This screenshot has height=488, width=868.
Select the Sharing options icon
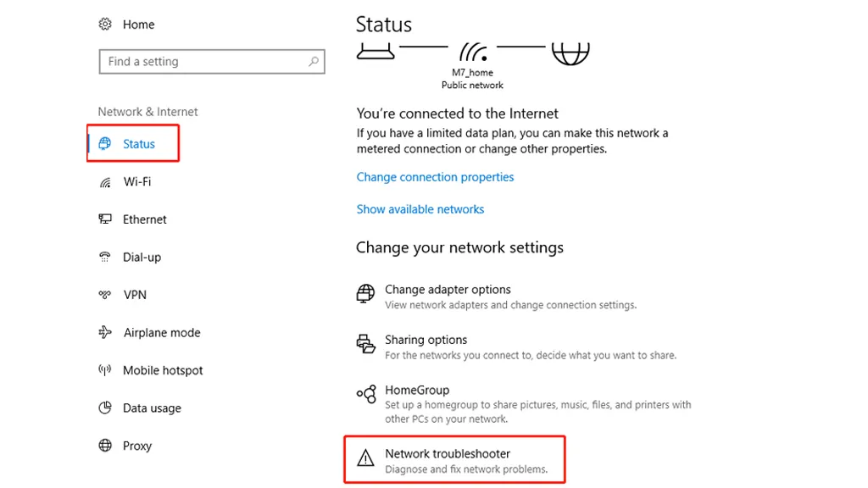pyautogui.click(x=365, y=344)
